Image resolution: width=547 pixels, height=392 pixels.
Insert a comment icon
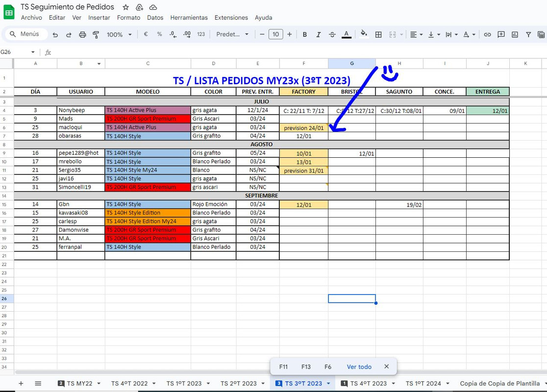[501, 34]
